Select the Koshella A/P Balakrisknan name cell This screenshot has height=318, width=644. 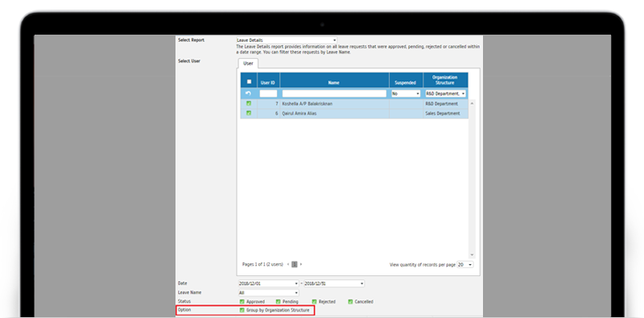pyautogui.click(x=334, y=104)
